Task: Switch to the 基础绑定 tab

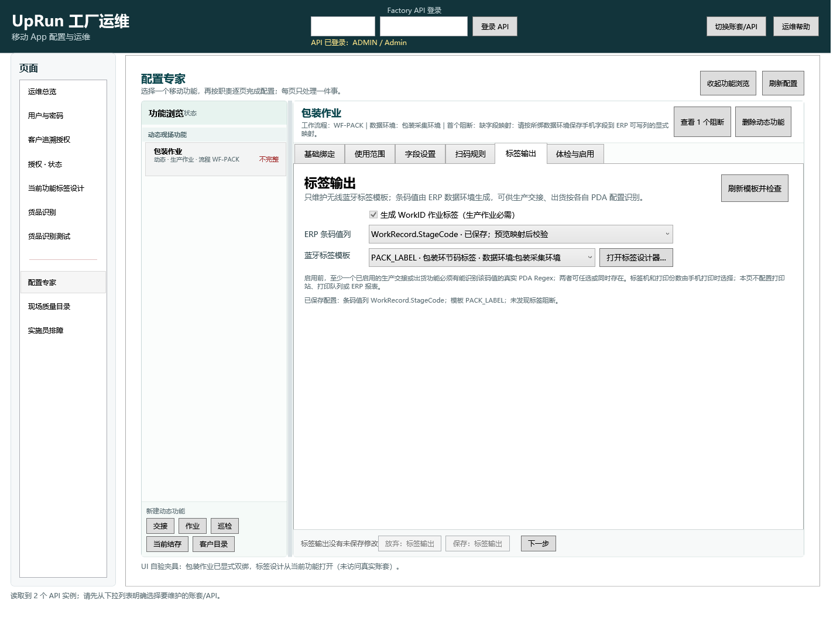Action: 320,154
